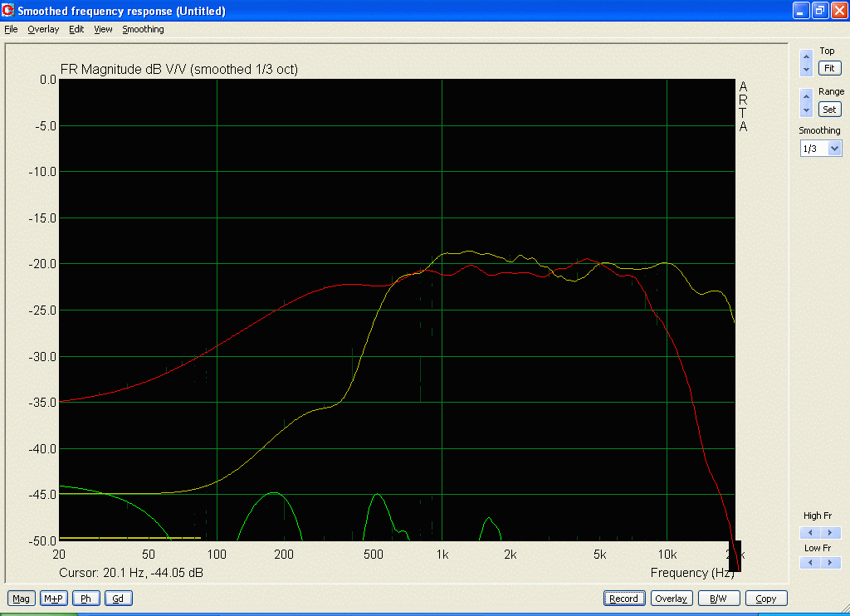
Task: Decrease Range with down arrow
Action: coord(806,110)
